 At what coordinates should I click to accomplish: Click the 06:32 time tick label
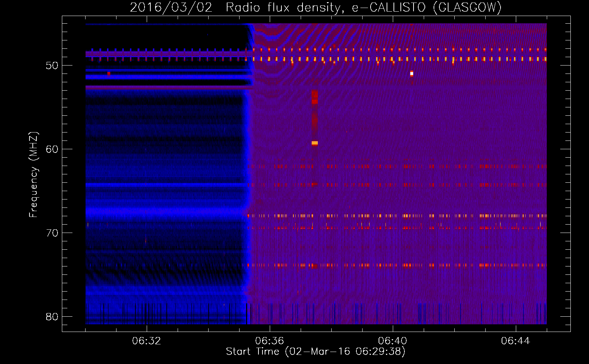[147, 341]
